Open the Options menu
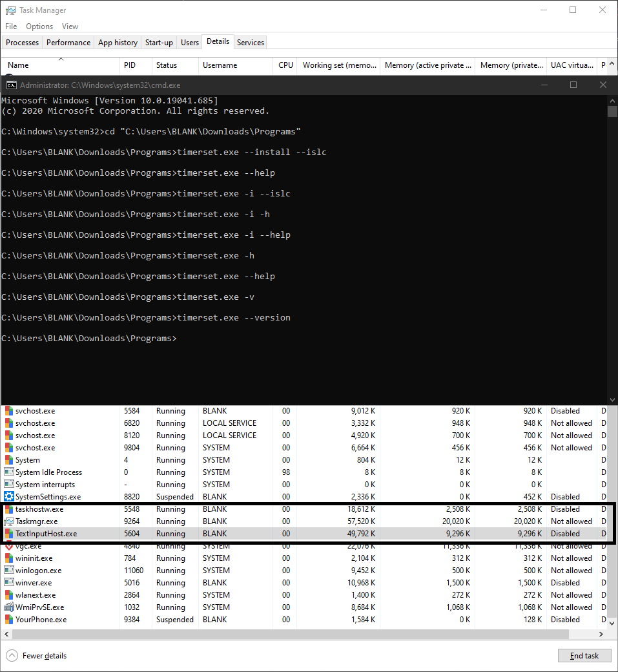The image size is (618, 672). pyautogui.click(x=39, y=26)
